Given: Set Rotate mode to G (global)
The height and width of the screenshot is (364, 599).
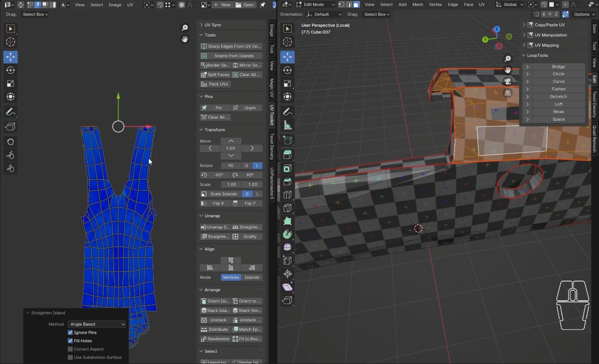Looking at the screenshot, I should (x=246, y=166).
